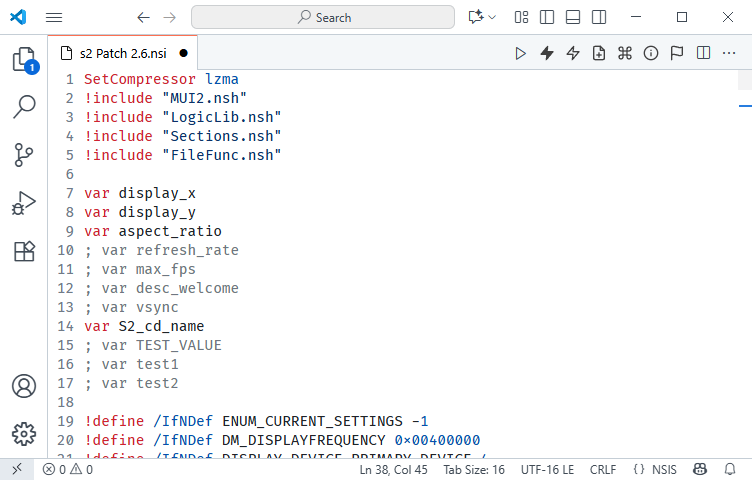Click the filled lightning bolt compile icon
The width and height of the screenshot is (752, 480).
pos(547,53)
